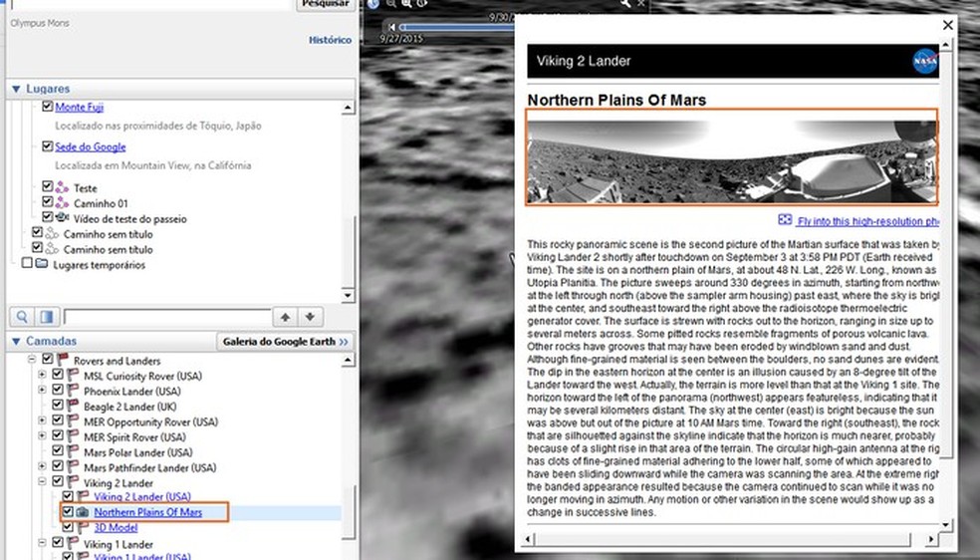Viewport: 980px width, 560px height.
Task: Click the flag icon of MER Spirit Rover
Action: coord(73,436)
